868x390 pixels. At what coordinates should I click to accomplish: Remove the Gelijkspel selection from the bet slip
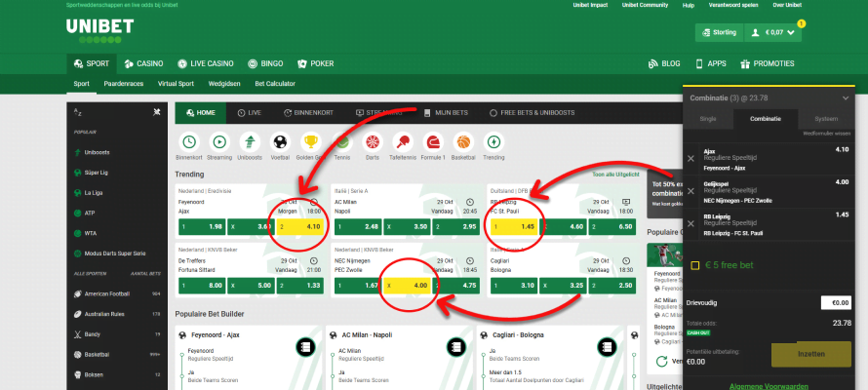point(690,191)
